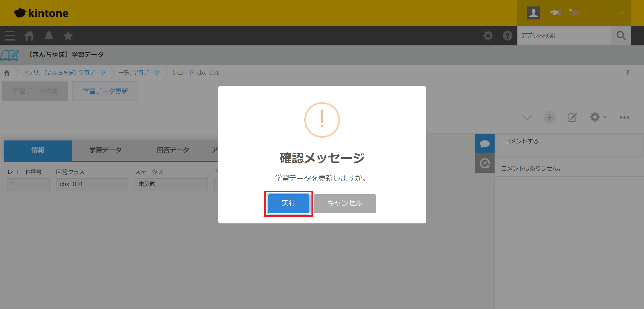Image resolution: width=644 pixels, height=309 pixels.
Task: Click the アプリ内検索 search field
Action: click(564, 36)
